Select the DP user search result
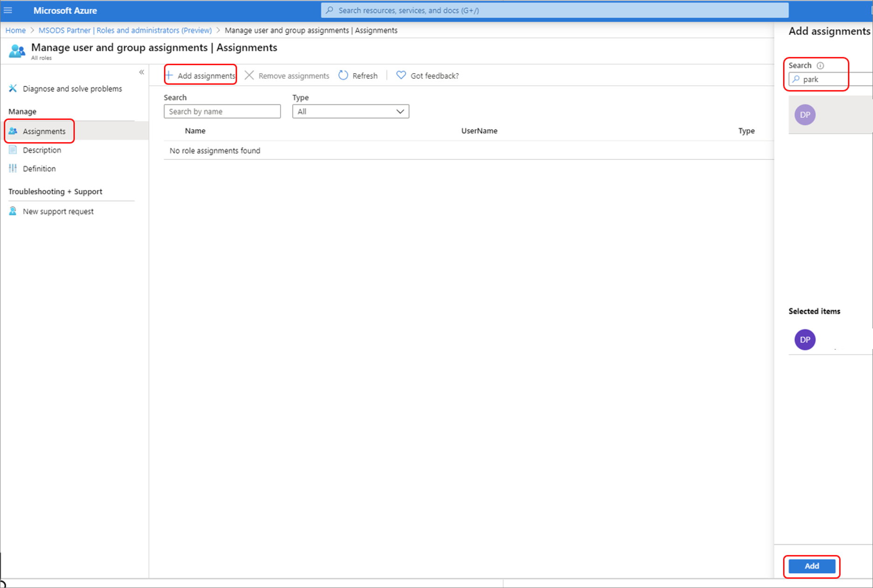The height and width of the screenshot is (588, 873). 831,115
